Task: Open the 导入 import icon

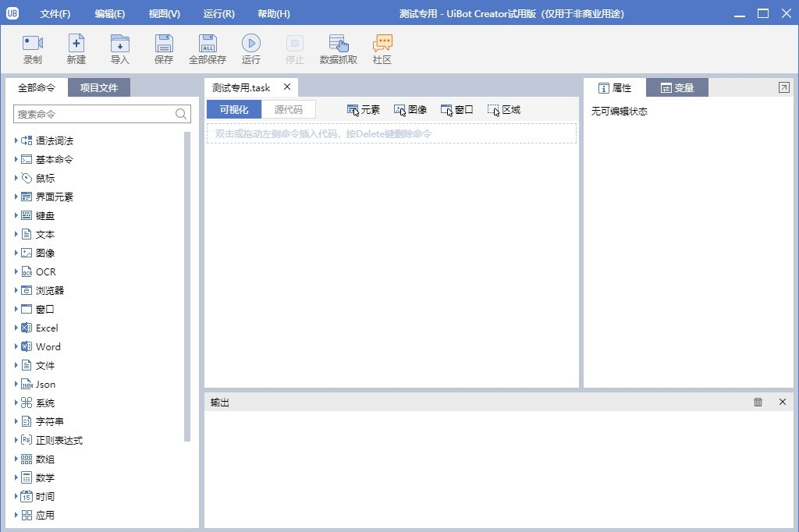Action: (119, 44)
